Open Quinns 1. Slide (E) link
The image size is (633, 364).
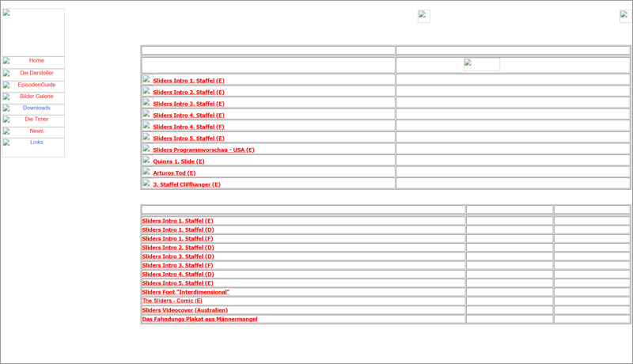tap(179, 161)
